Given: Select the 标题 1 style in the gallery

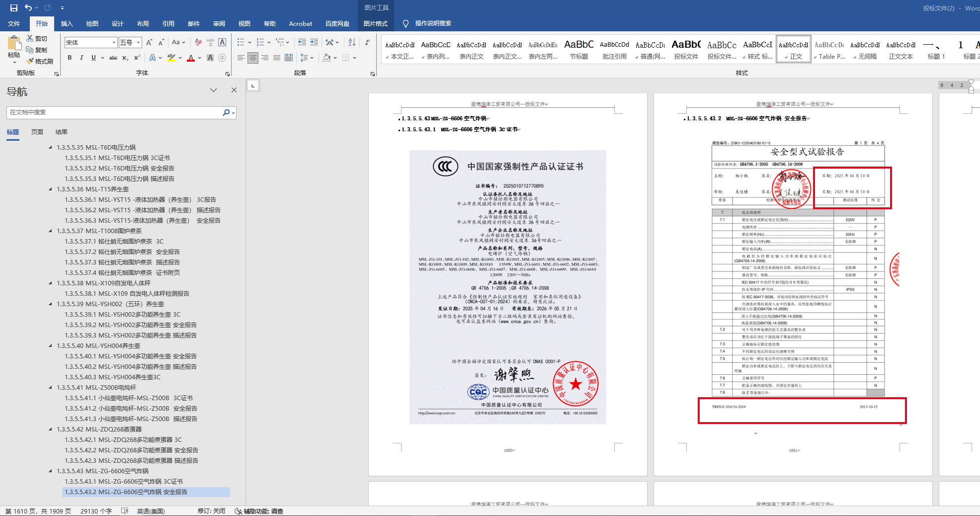Looking at the screenshot, I should point(936,50).
